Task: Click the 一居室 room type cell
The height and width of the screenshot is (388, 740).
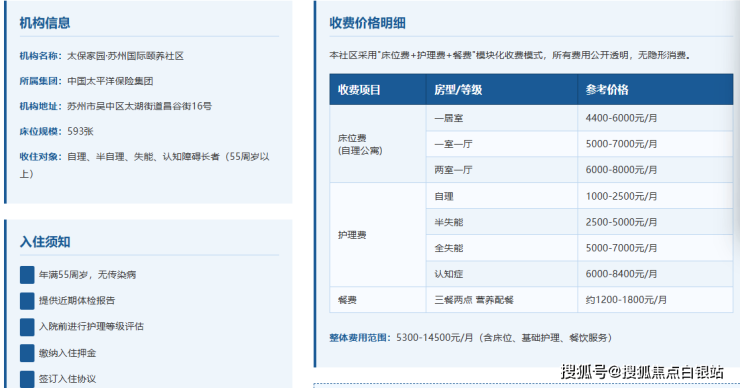Action: tap(502, 118)
